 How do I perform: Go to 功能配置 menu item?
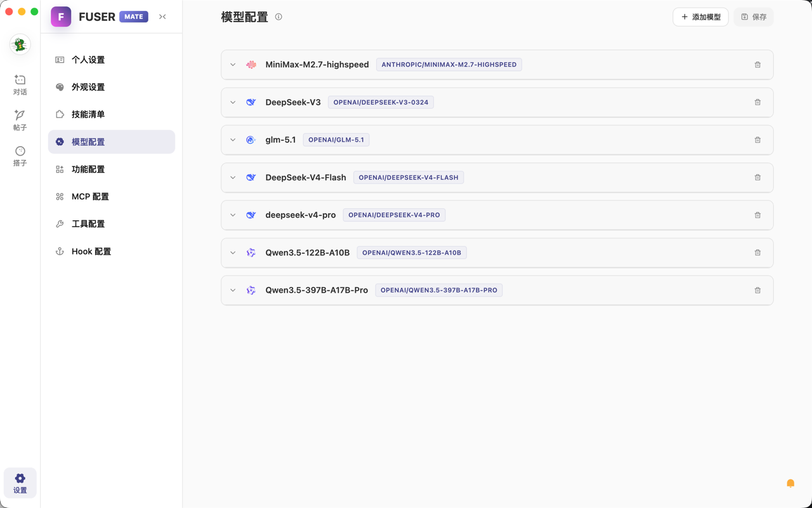coord(112,170)
